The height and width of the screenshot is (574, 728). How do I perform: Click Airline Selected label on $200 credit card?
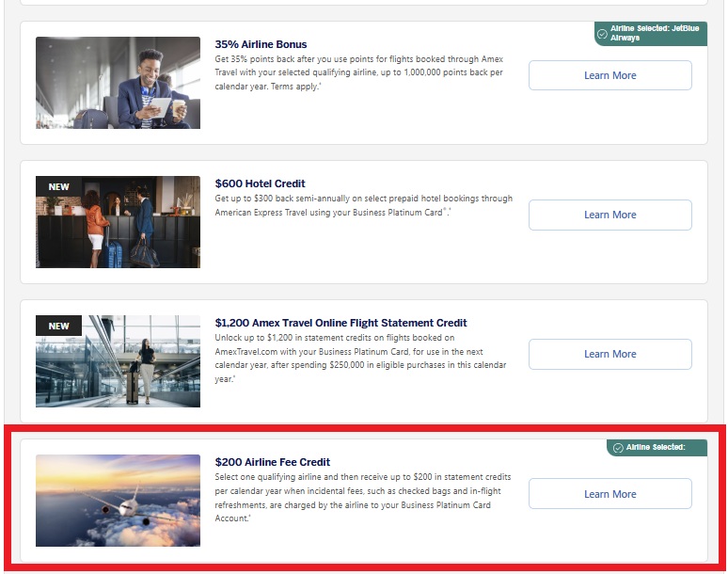coord(655,447)
